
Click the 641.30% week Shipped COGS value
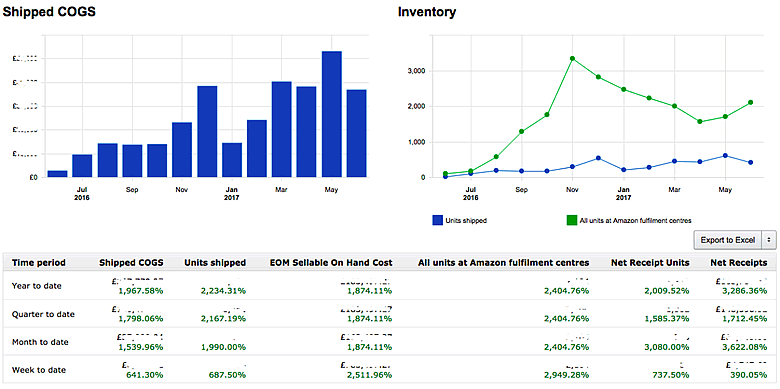point(146,375)
